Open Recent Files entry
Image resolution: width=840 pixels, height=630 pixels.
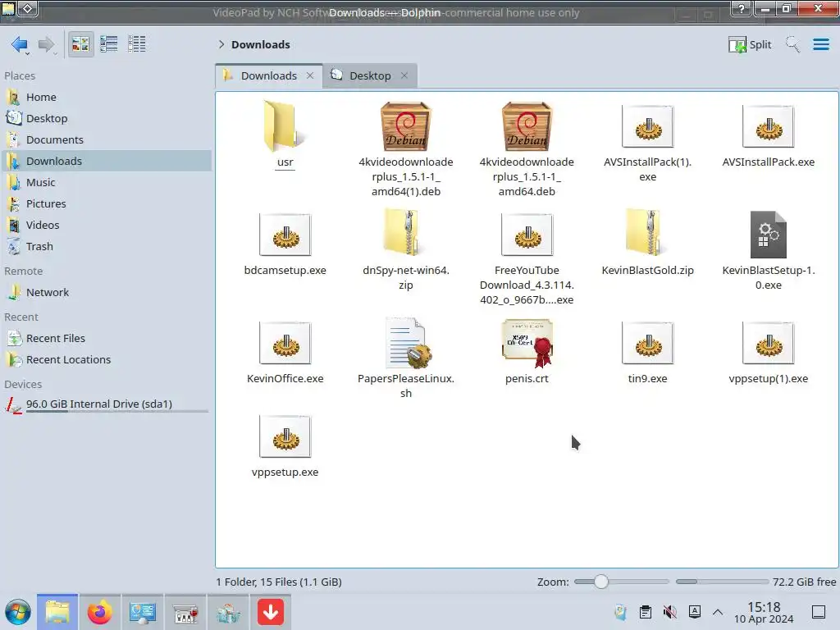tap(106, 339)
